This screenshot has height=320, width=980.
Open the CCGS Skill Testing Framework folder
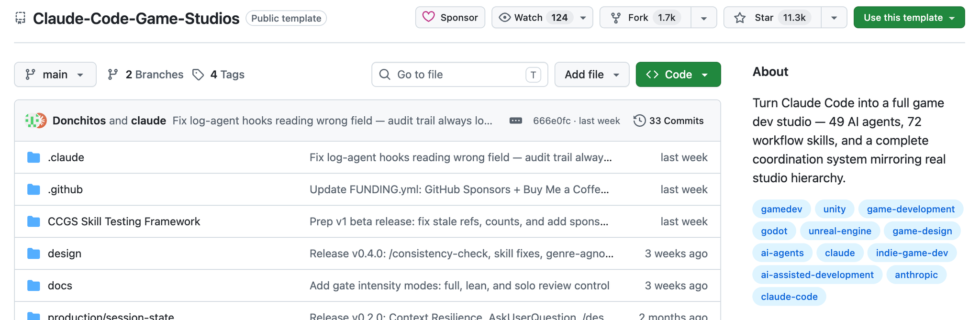[x=124, y=221]
